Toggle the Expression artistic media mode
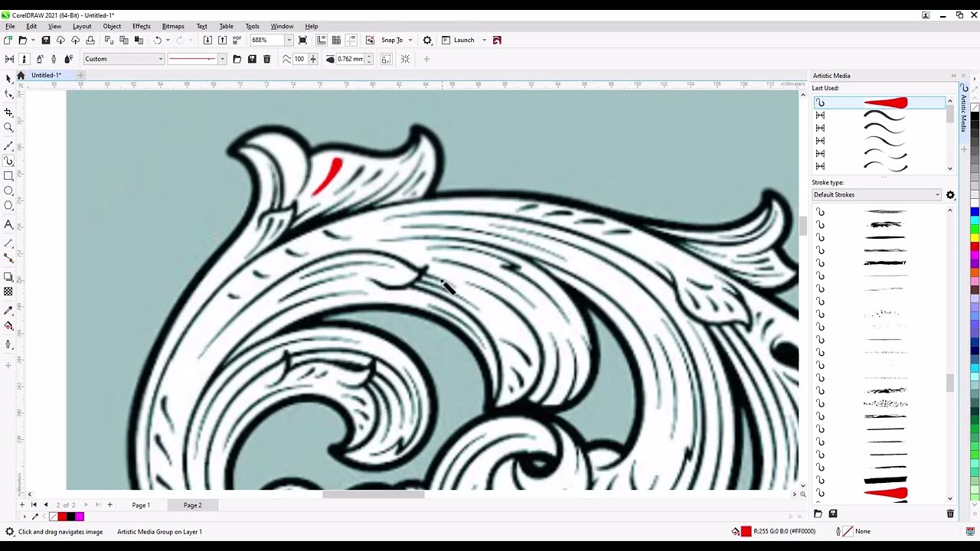The image size is (980, 551). (x=68, y=59)
